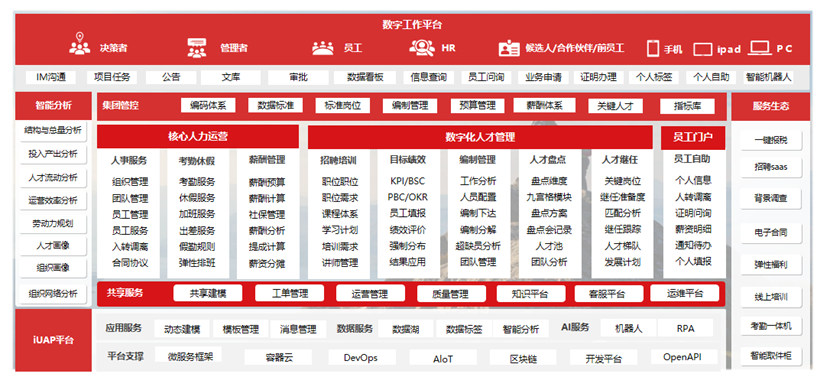The width and height of the screenshot is (830, 390).
Task: Click the 员工 employee group icon
Action: tap(322, 48)
